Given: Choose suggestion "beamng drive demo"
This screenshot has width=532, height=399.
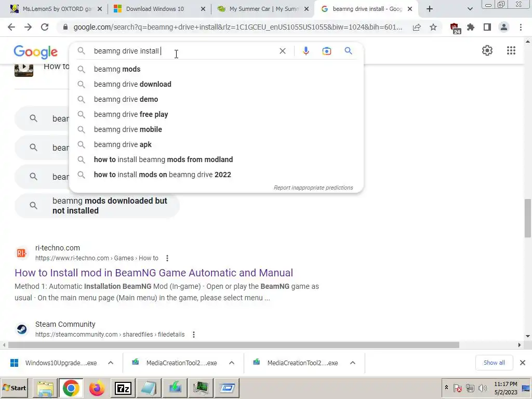Looking at the screenshot, I should (x=216, y=99).
